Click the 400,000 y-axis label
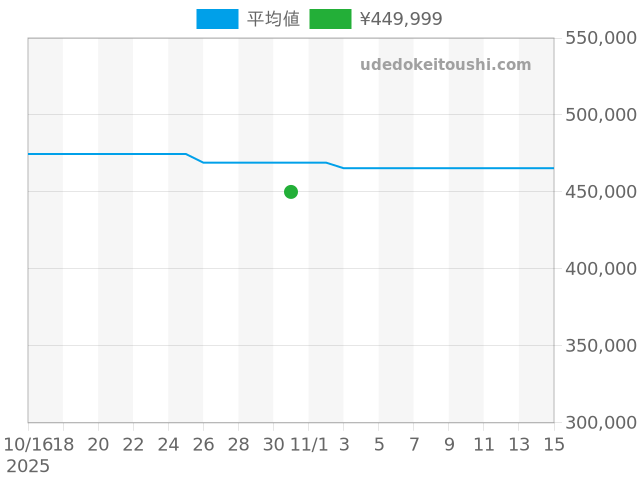The image size is (640, 480). (x=601, y=269)
